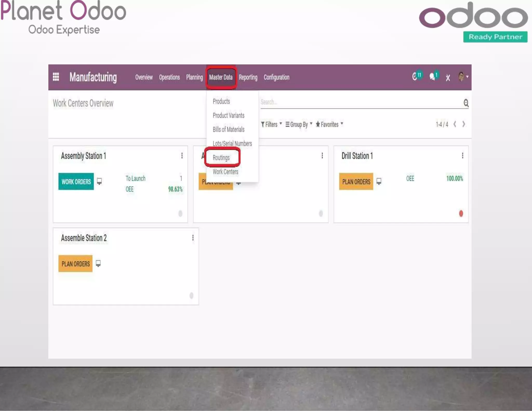Open the Assembly Station 1 three-dot menu
This screenshot has height=411, width=532.
pyautogui.click(x=182, y=155)
